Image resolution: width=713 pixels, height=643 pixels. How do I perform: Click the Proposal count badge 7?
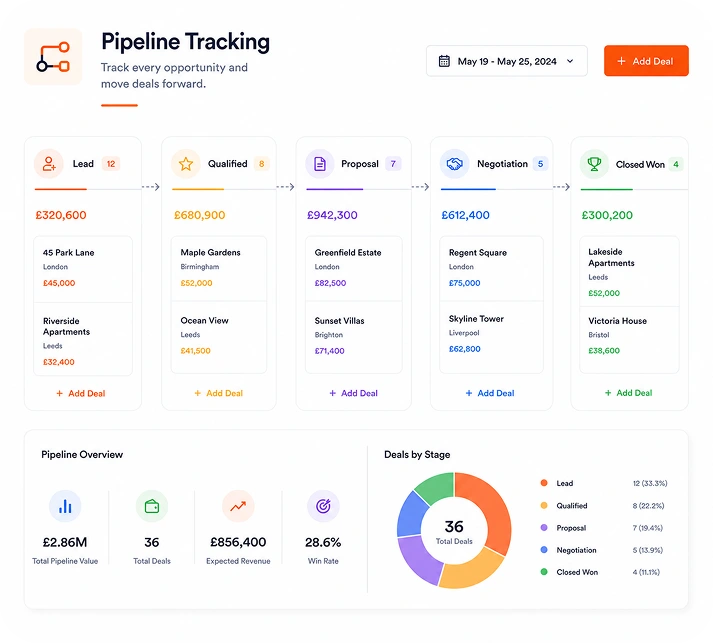coord(393,164)
